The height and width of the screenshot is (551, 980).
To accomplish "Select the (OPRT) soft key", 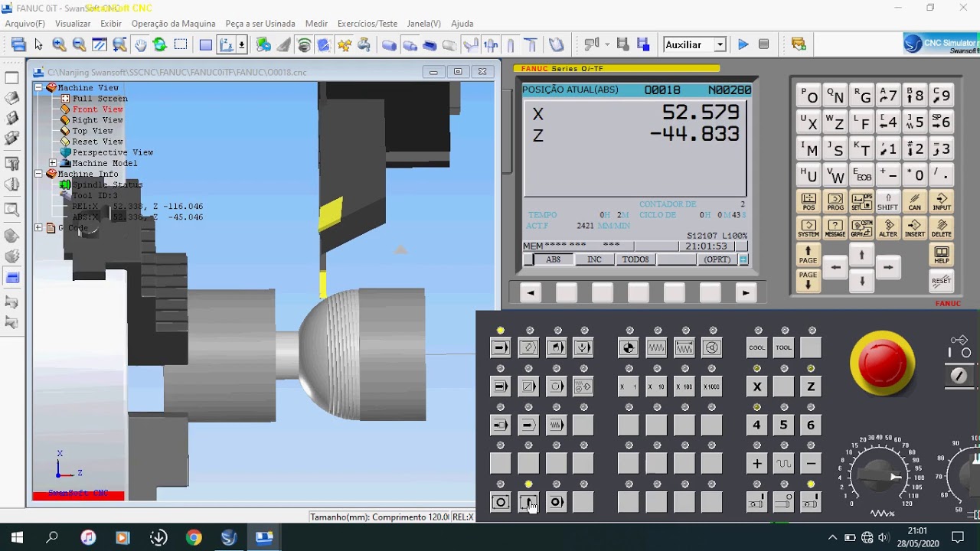I will click(717, 259).
